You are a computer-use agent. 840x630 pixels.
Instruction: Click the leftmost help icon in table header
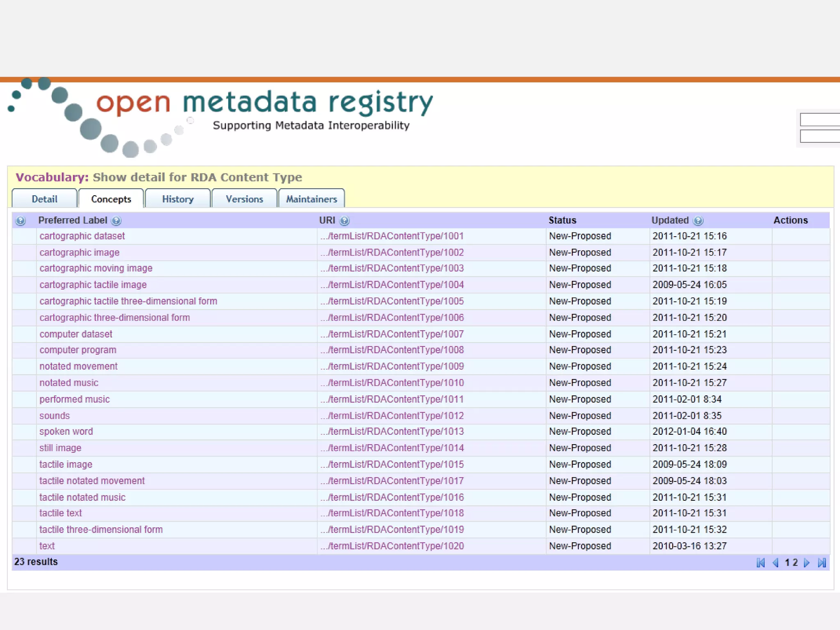pyautogui.click(x=20, y=221)
